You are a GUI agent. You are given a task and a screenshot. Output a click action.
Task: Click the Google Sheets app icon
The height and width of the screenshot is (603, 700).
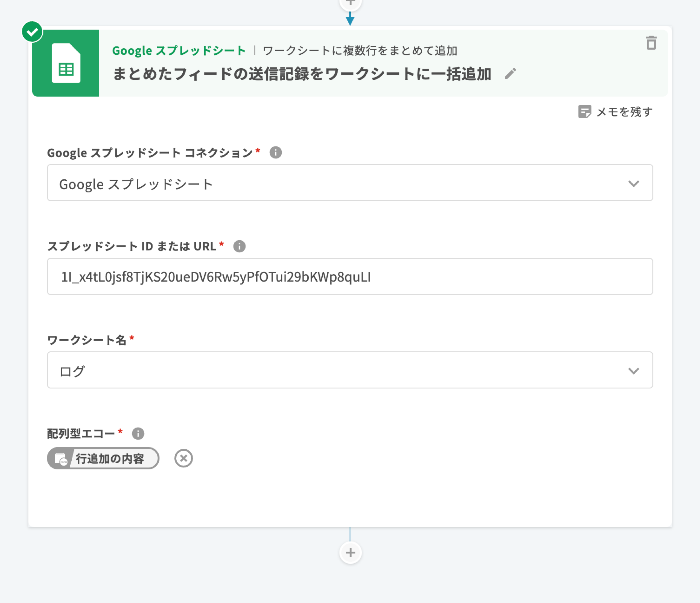(x=66, y=63)
